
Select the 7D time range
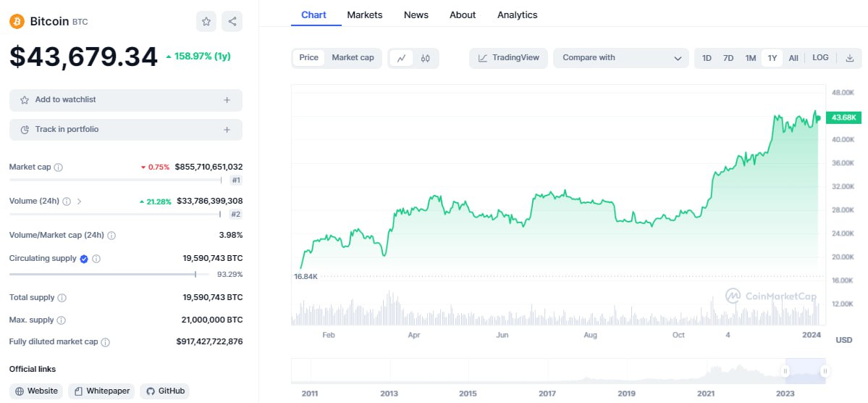tap(728, 58)
